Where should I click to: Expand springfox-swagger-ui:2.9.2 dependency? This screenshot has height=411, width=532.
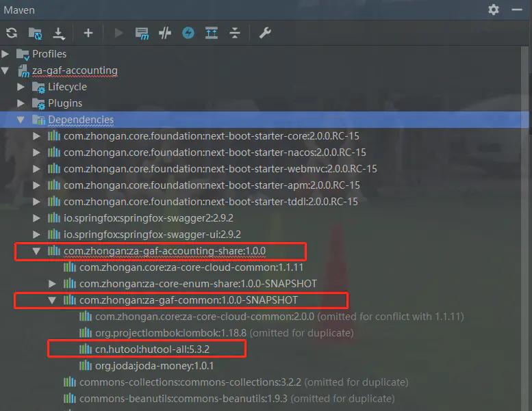[36, 234]
